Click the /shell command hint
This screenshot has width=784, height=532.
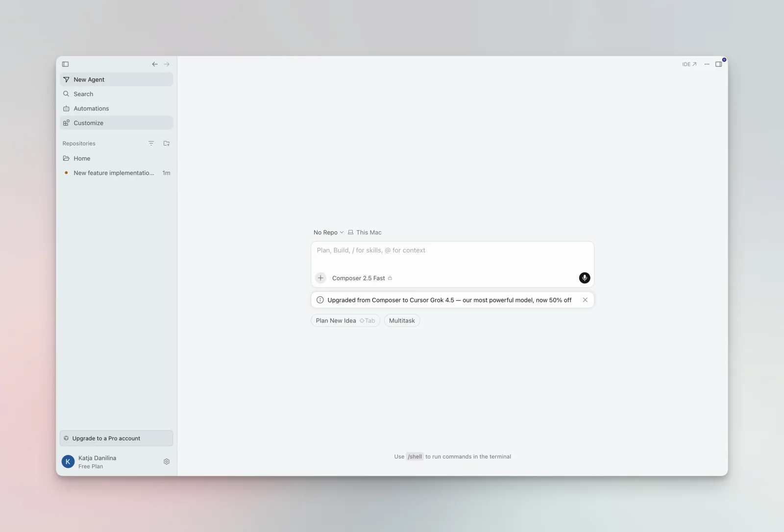coord(415,457)
